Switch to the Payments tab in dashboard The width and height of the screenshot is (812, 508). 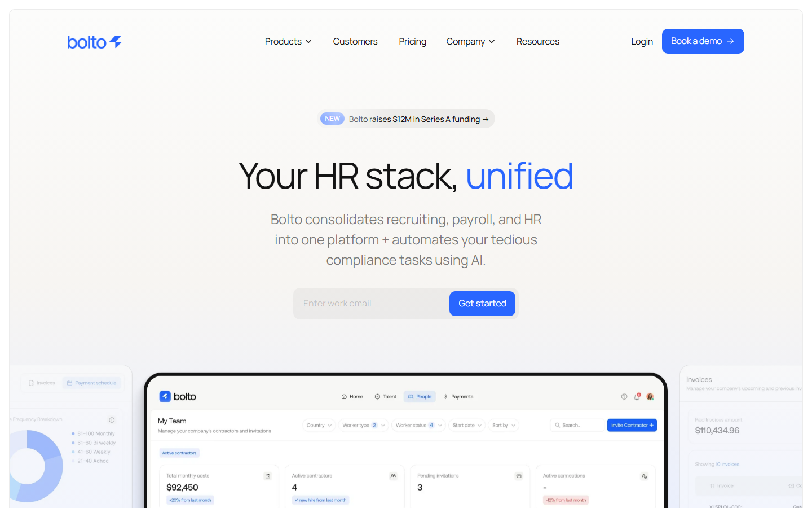pos(458,397)
